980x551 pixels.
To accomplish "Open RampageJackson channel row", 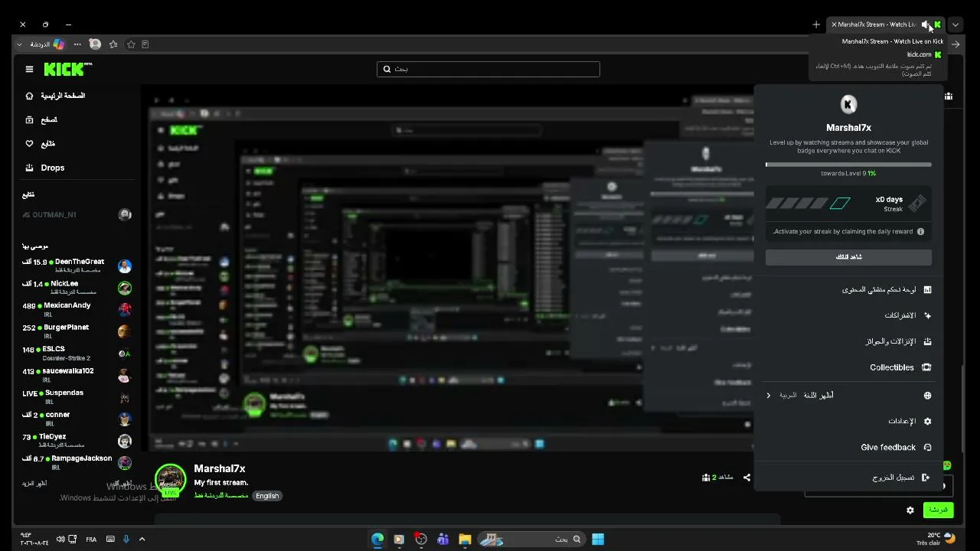I will click(77, 462).
